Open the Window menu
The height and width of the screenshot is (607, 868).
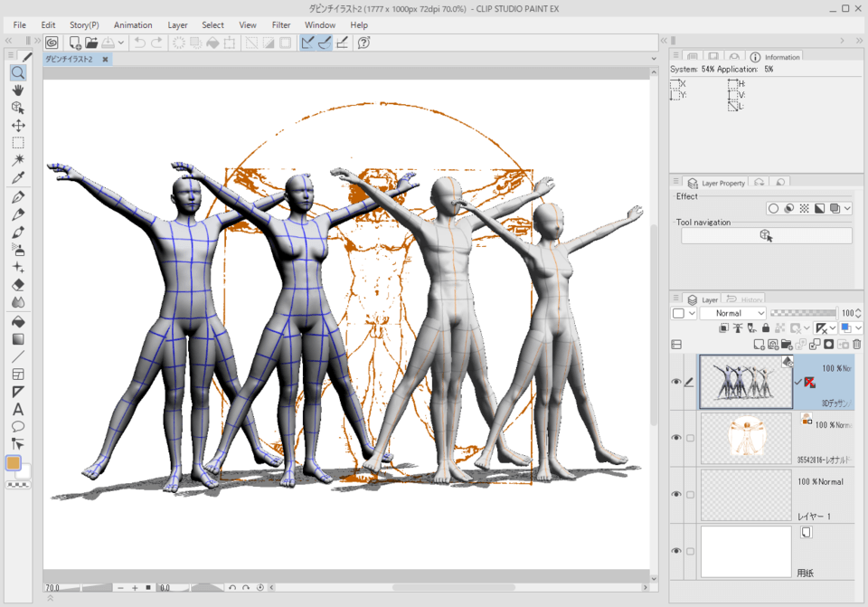tap(320, 25)
